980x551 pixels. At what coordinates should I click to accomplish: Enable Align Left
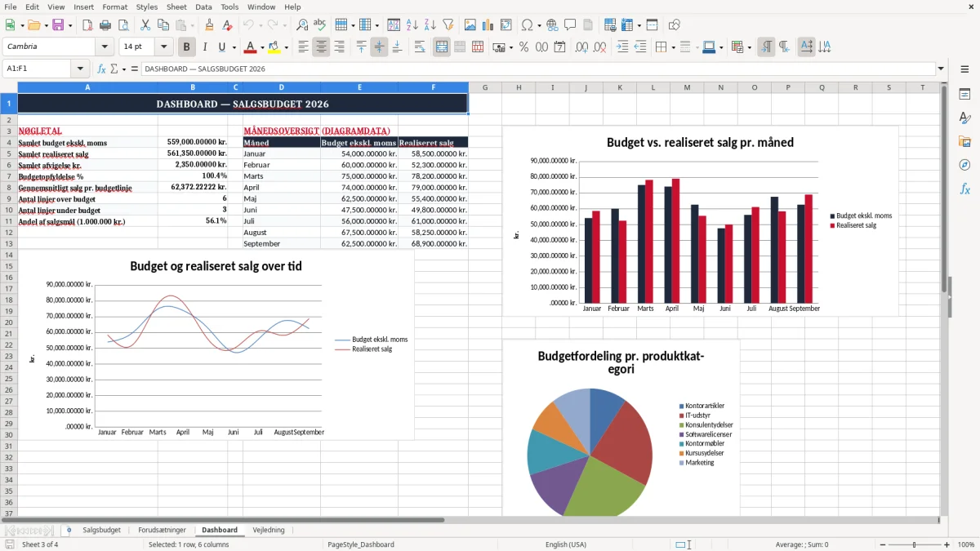click(x=303, y=47)
